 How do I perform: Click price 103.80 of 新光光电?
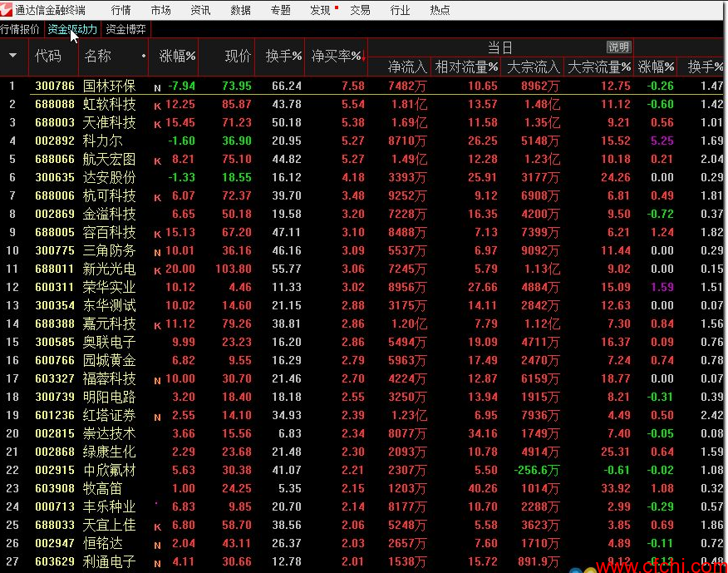tap(233, 269)
